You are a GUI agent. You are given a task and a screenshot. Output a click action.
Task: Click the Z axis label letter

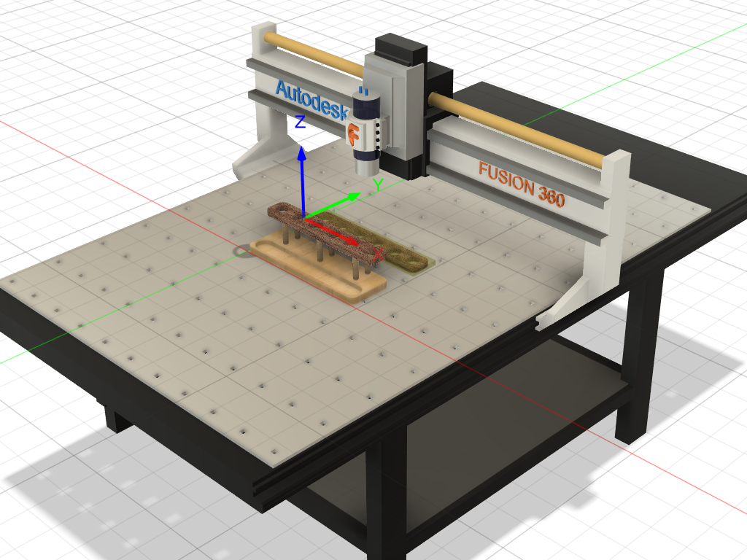[x=300, y=122]
